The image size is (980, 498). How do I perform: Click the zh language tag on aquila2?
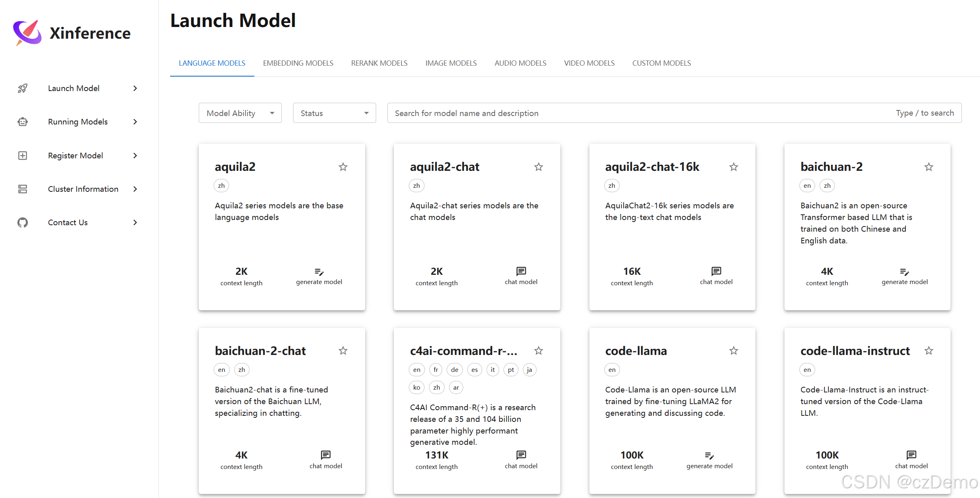[x=221, y=186]
